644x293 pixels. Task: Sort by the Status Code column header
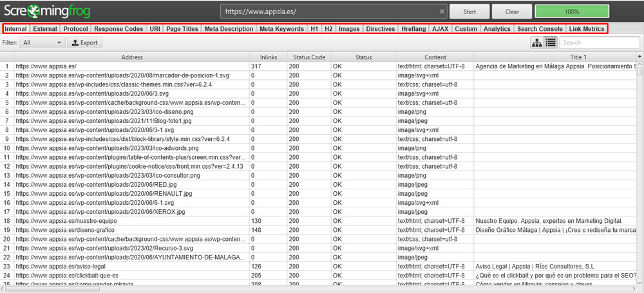(309, 57)
